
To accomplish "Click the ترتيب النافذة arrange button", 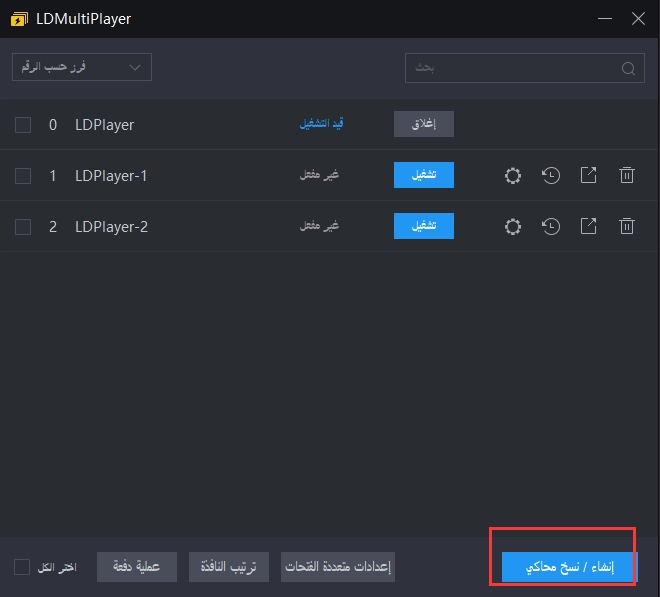I will (229, 567).
